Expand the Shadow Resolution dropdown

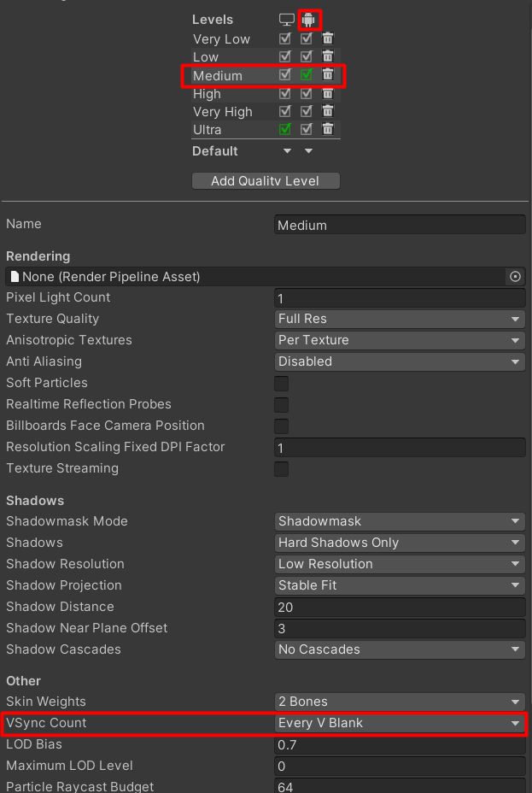[x=400, y=564]
